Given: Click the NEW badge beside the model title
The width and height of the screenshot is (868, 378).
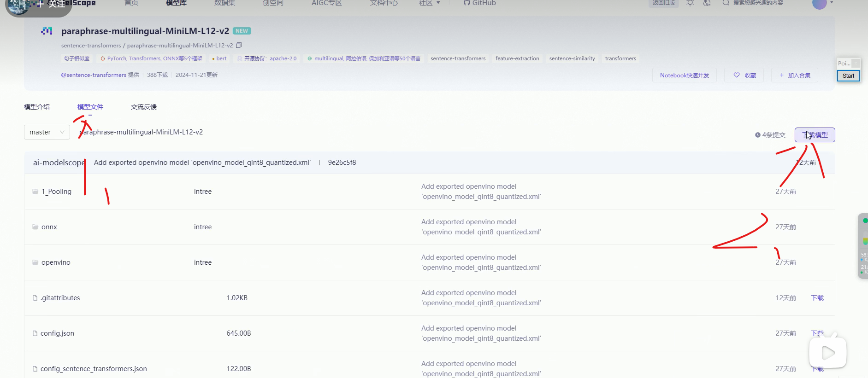Looking at the screenshot, I should pyautogui.click(x=242, y=31).
